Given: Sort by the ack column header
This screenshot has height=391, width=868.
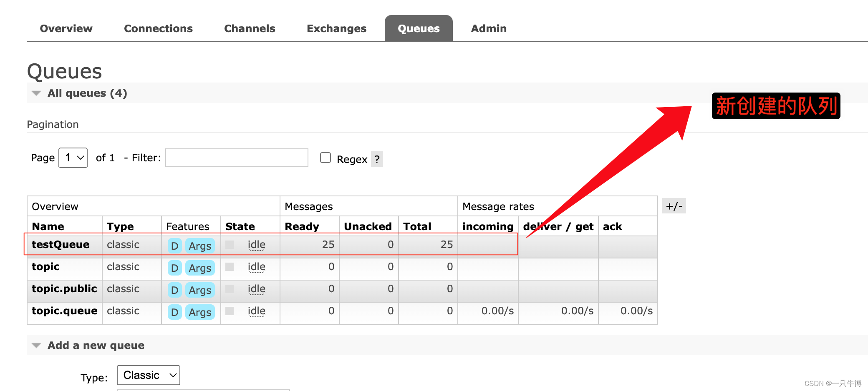Looking at the screenshot, I should pos(612,226).
